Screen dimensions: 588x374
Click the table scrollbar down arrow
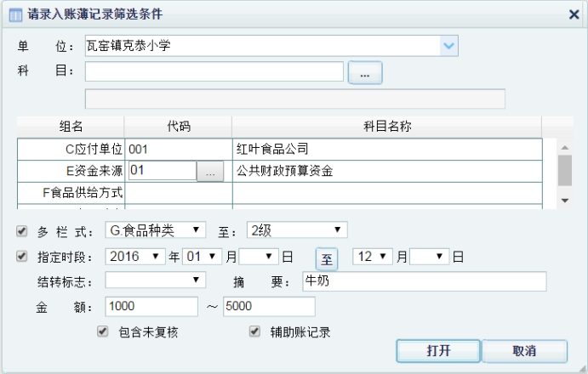pos(564,200)
